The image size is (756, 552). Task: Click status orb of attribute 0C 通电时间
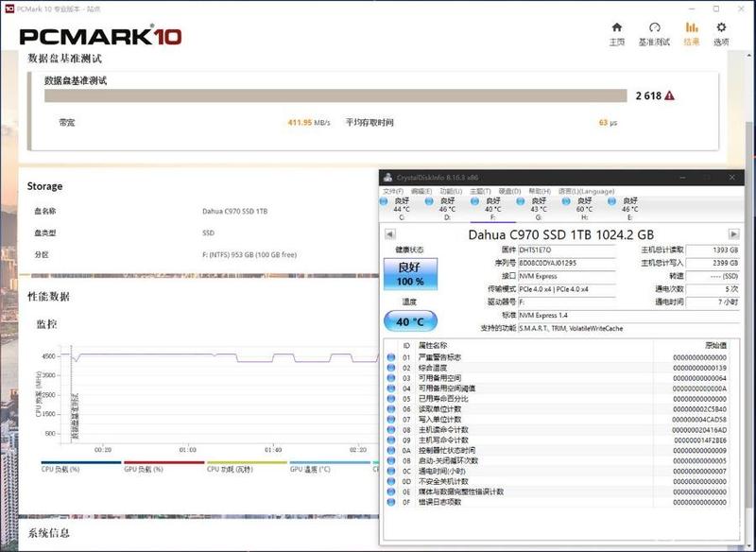point(391,471)
